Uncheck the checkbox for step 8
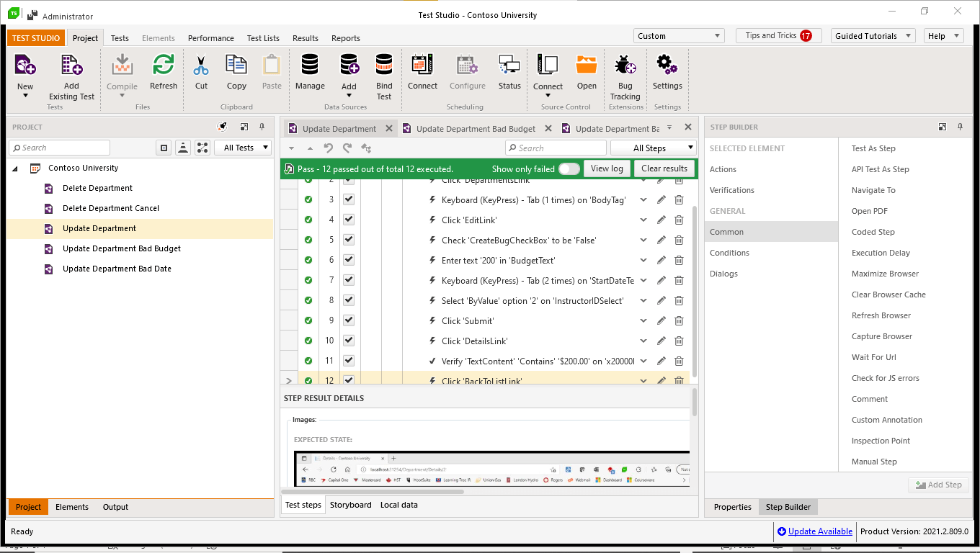 349,300
